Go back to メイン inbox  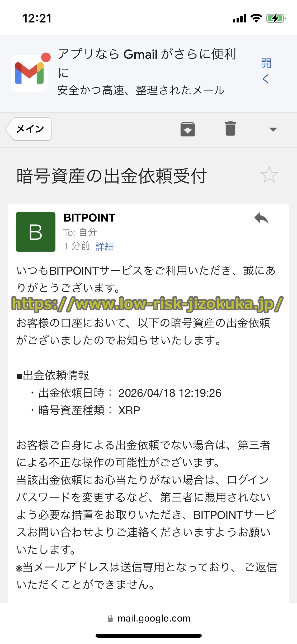point(29,129)
